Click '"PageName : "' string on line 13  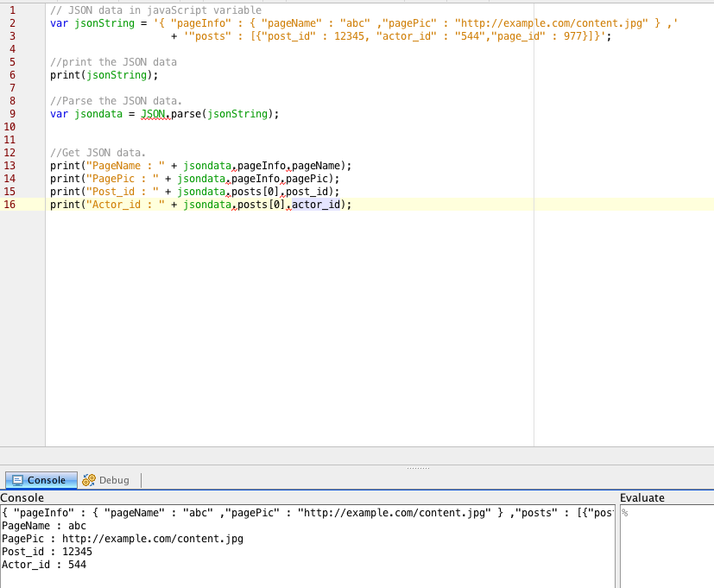(125, 166)
